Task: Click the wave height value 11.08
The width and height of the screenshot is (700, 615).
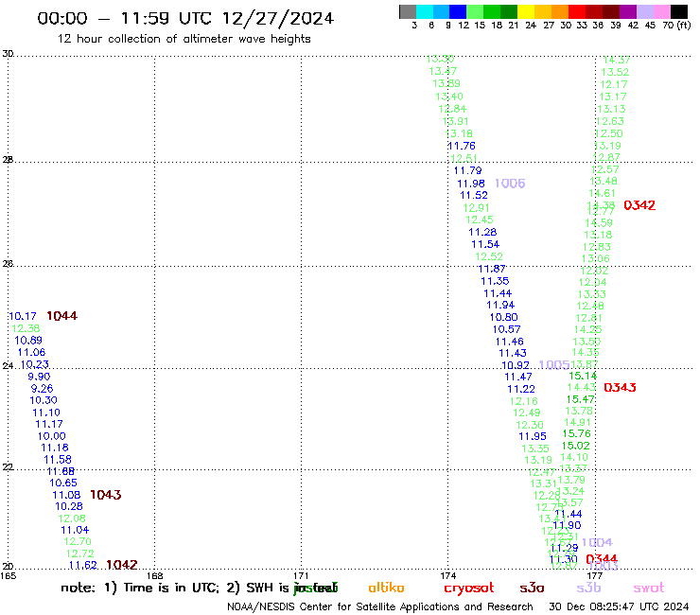Action: click(x=66, y=495)
